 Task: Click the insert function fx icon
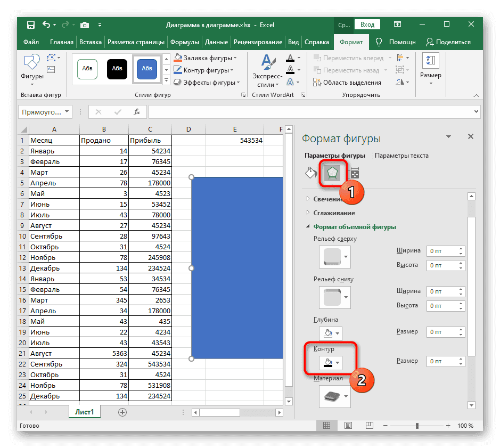(137, 112)
